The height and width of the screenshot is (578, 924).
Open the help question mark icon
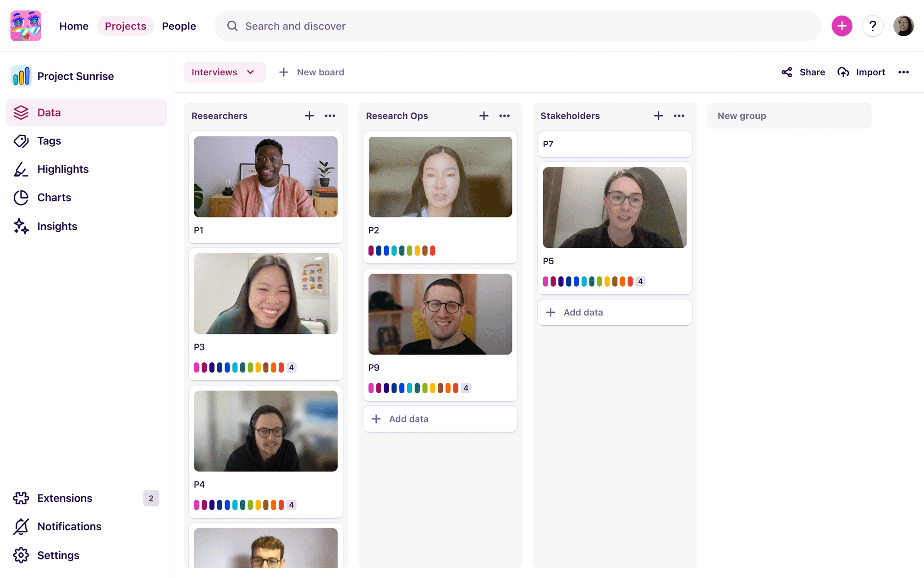[872, 26]
